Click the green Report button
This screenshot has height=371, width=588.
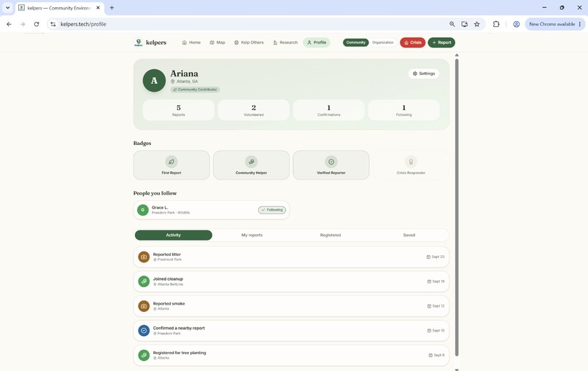point(441,42)
